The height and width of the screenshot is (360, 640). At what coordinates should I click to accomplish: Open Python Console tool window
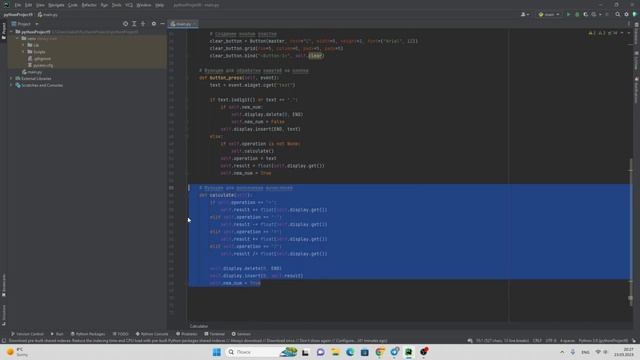point(151,334)
